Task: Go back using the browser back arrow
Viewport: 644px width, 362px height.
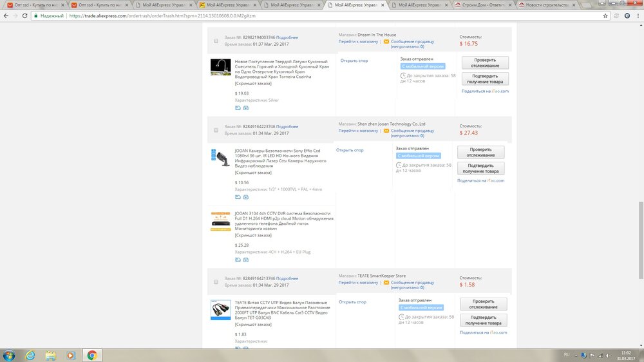Action: pyautogui.click(x=6, y=15)
